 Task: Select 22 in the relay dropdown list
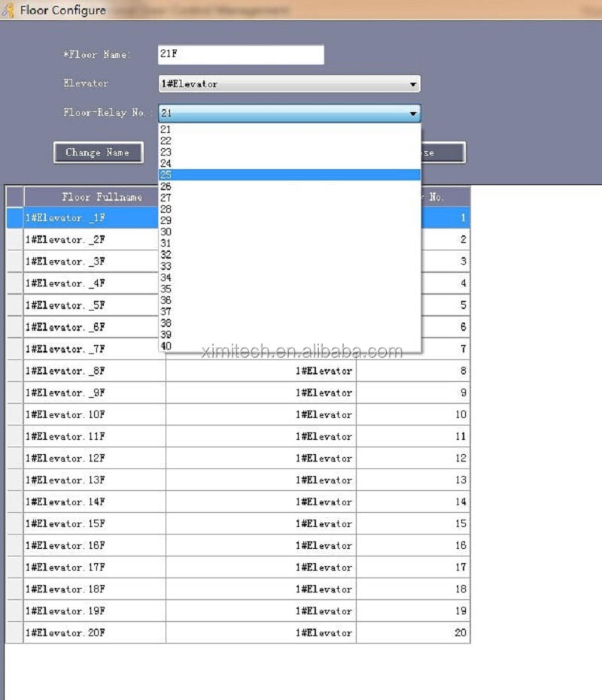point(290,141)
